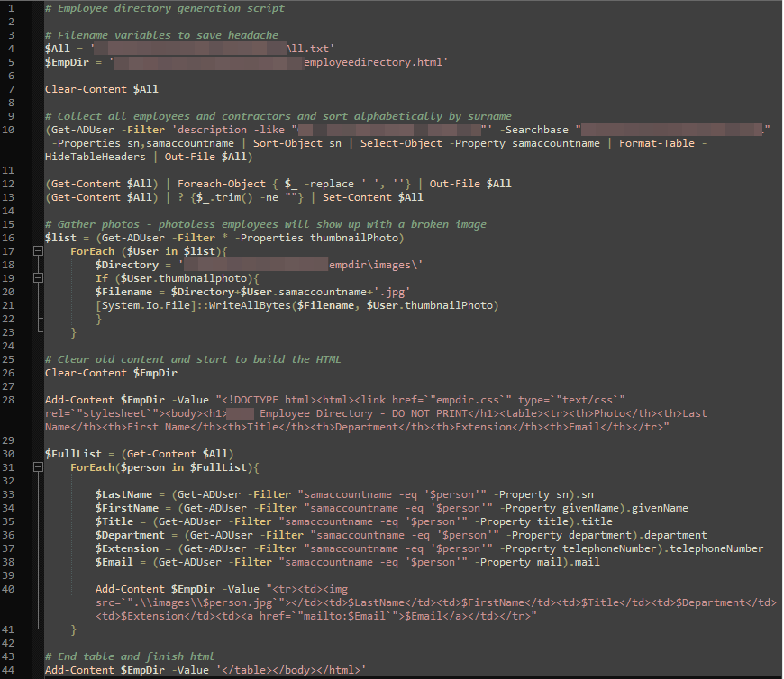This screenshot has height=679, width=784.
Task: Click the '$Email' variable on line 38
Action: point(114,562)
